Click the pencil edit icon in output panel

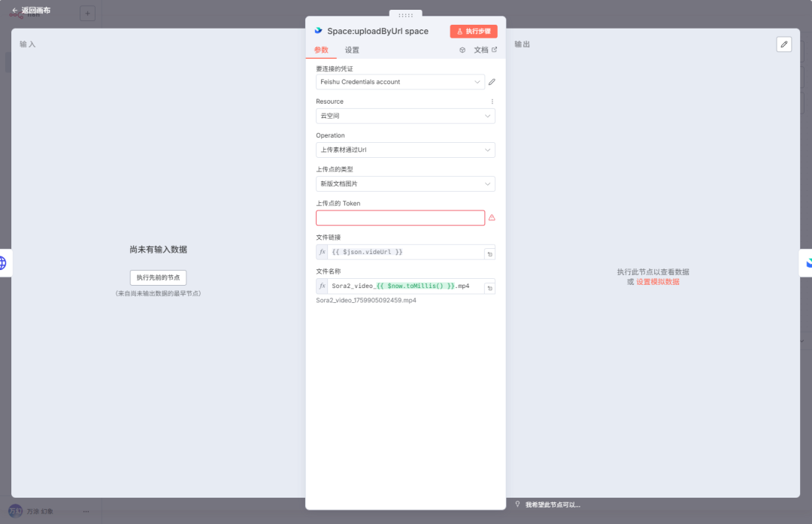(784, 44)
